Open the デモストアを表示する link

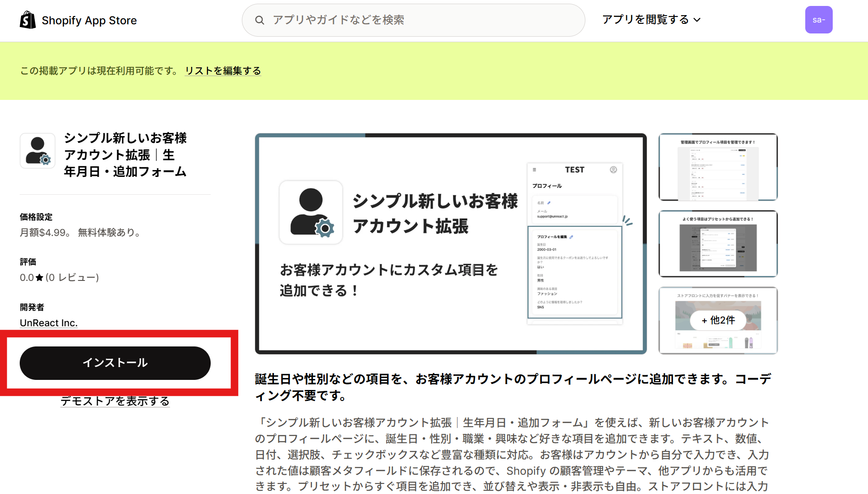pos(115,401)
